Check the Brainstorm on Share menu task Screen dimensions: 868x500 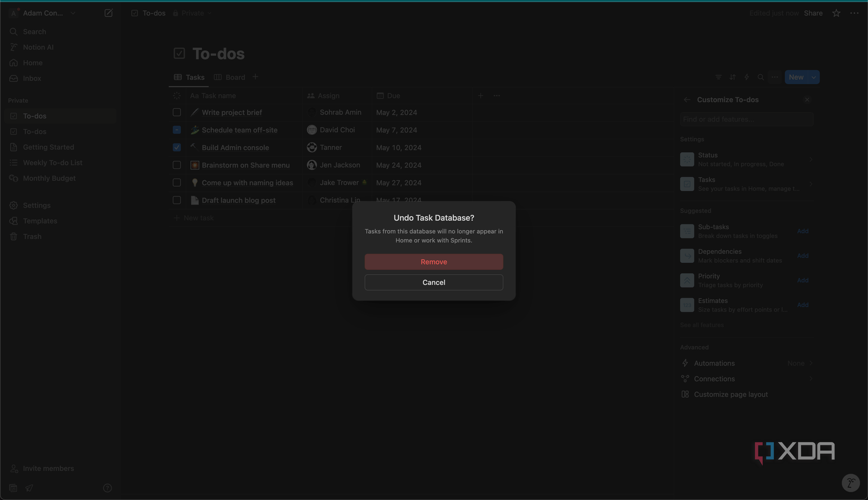tap(176, 165)
